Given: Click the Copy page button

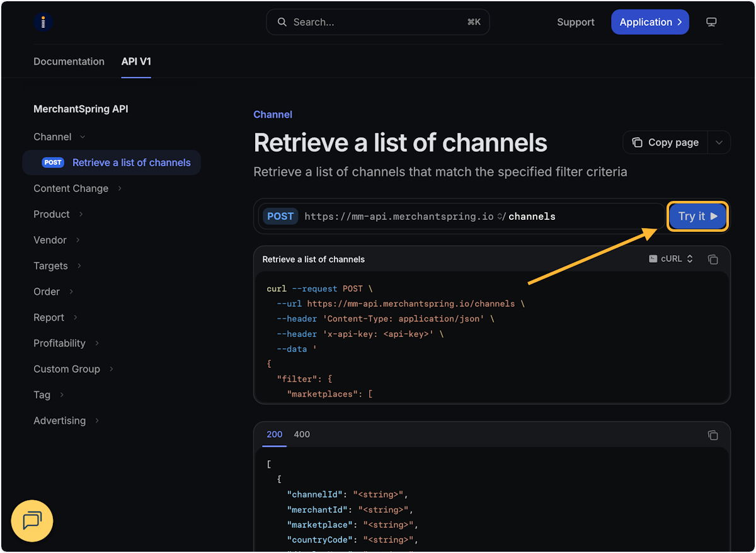Looking at the screenshot, I should point(665,142).
